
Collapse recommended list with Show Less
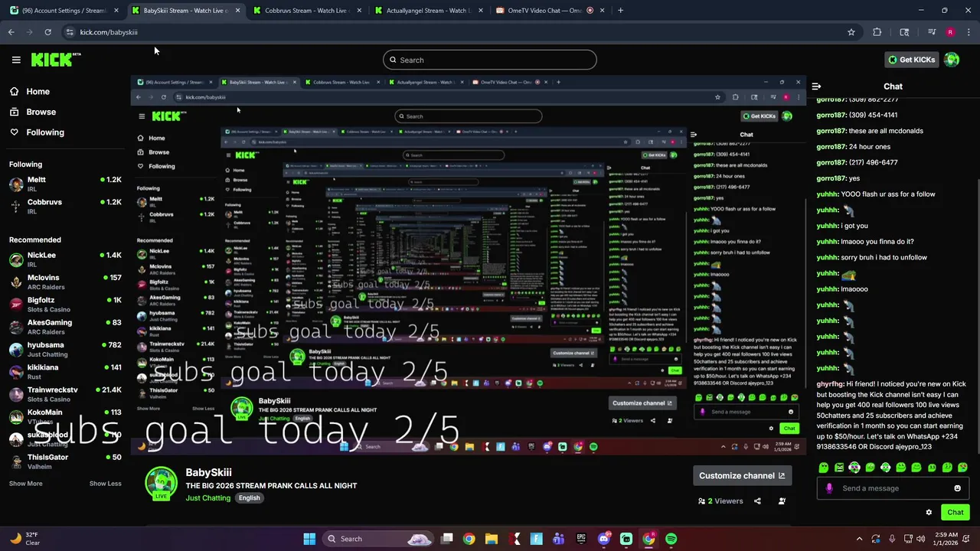pyautogui.click(x=105, y=484)
